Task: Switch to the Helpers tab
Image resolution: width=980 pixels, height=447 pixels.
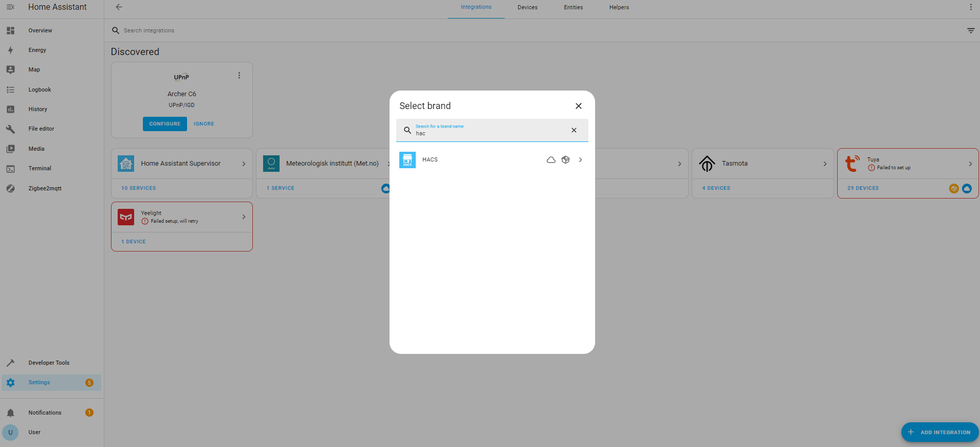Action: [x=619, y=7]
